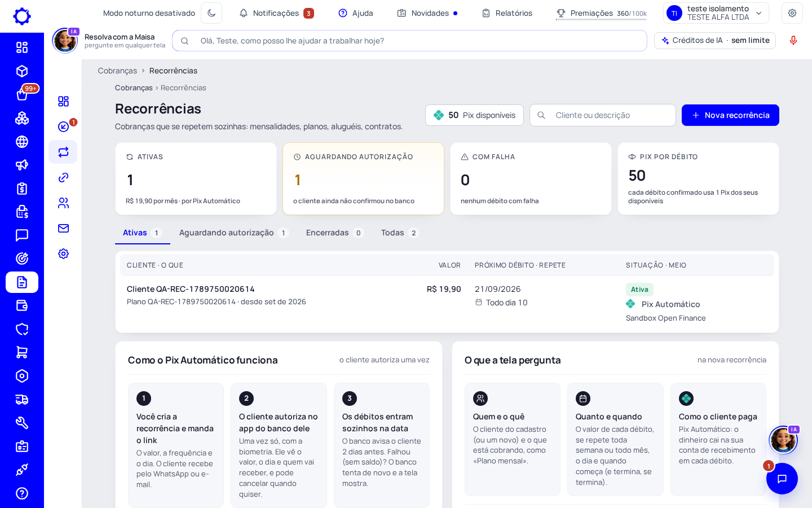This screenshot has width=812, height=508.
Task: Open the clipboard with dollar sign icon
Action: coord(22,189)
